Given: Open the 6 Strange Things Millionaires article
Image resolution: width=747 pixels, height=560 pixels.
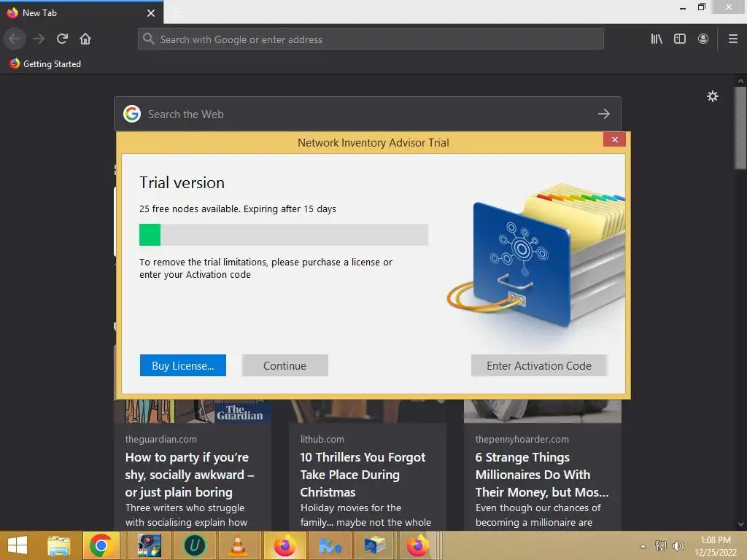Looking at the screenshot, I should tap(542, 474).
